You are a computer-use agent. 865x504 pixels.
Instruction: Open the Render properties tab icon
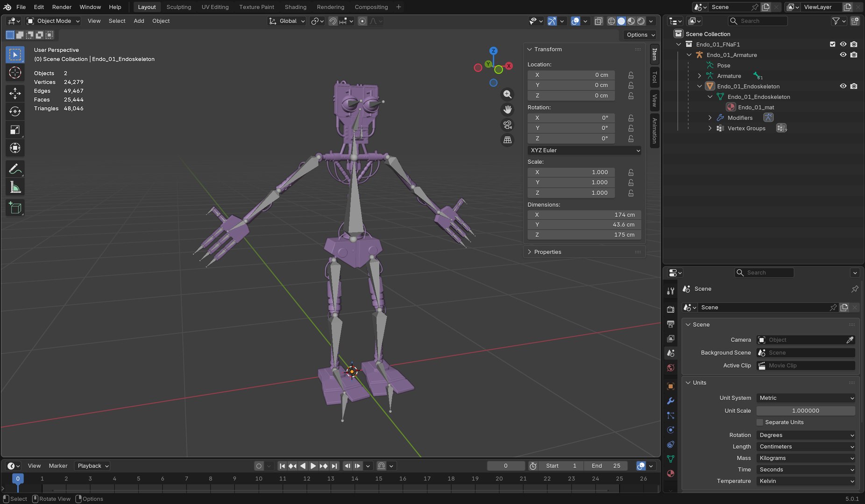pyautogui.click(x=671, y=309)
